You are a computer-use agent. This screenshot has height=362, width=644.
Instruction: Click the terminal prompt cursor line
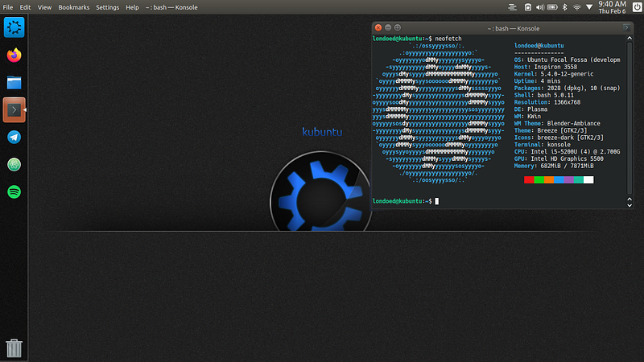pos(406,201)
